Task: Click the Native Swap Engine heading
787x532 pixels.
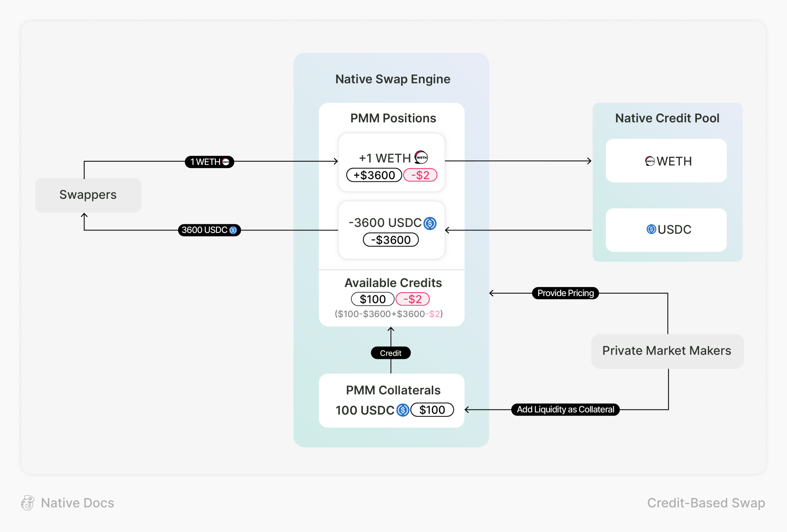Action: [392, 79]
